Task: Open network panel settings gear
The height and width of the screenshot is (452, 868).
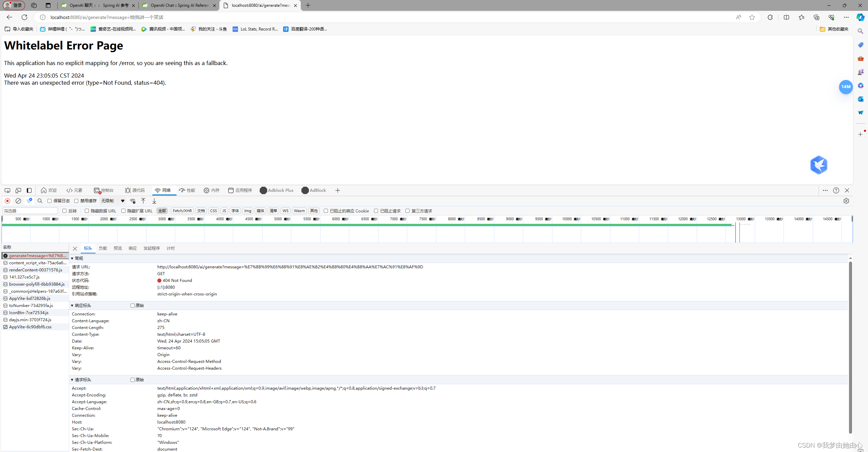Action: pos(846,201)
